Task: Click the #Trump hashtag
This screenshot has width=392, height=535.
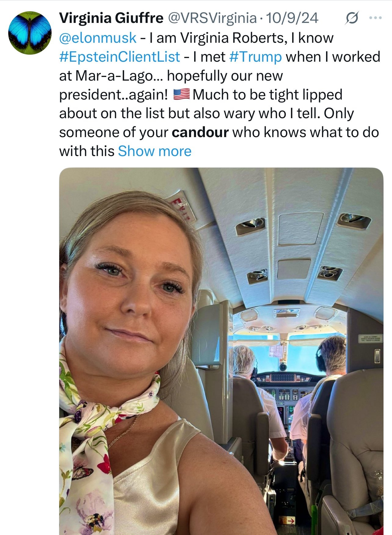Action: point(255,57)
